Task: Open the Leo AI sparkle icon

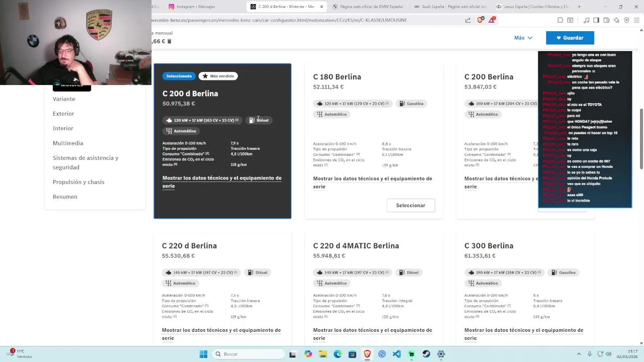Action: click(x=616, y=20)
